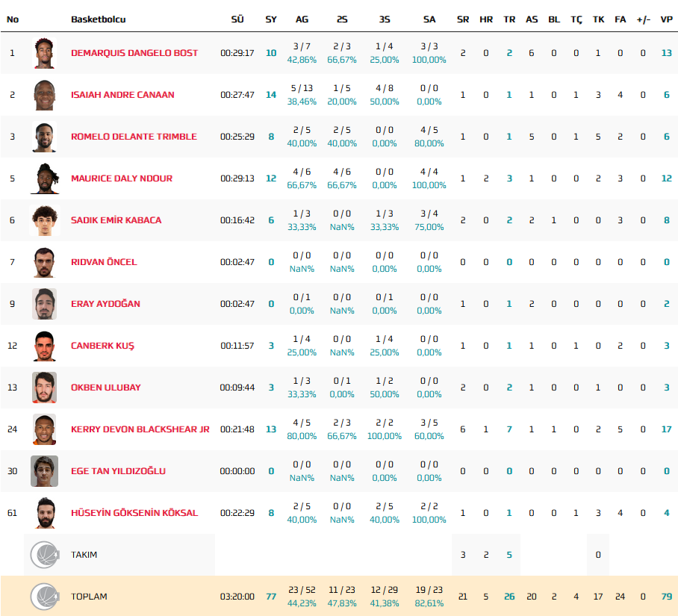Image resolution: width=678 pixels, height=616 pixels.
Task: Click Isaiah Andre Canaan's photo thumbnail
Action: pos(44,95)
